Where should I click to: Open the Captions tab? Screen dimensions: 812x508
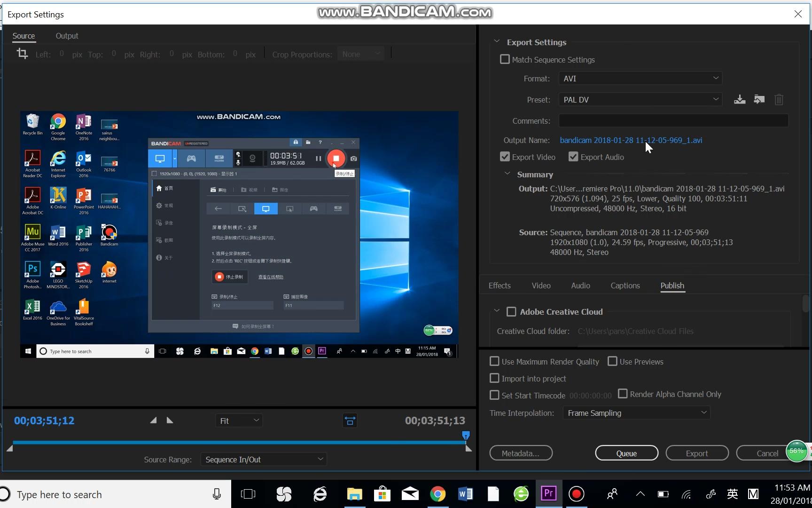[x=625, y=286]
